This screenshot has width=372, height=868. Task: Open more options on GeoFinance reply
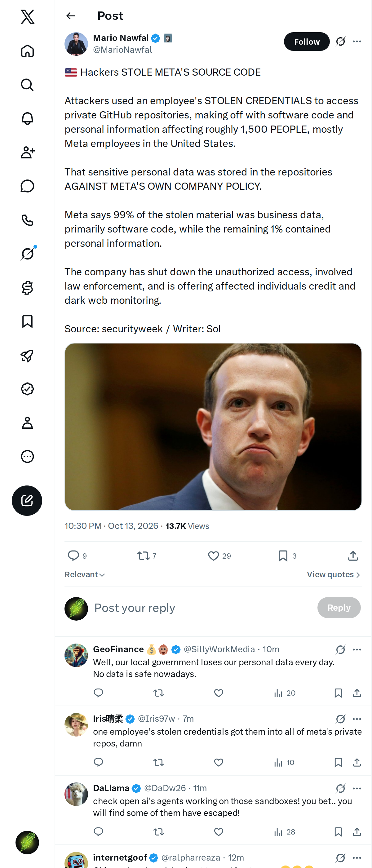pyautogui.click(x=357, y=649)
